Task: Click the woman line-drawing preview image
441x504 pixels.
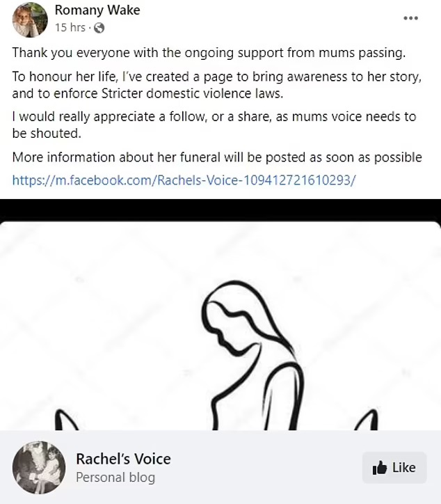Action: pos(220,327)
